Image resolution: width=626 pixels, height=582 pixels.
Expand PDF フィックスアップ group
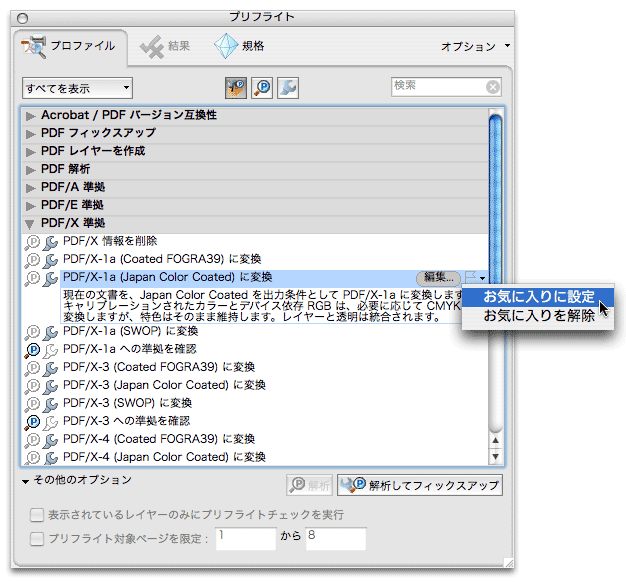click(x=30, y=134)
